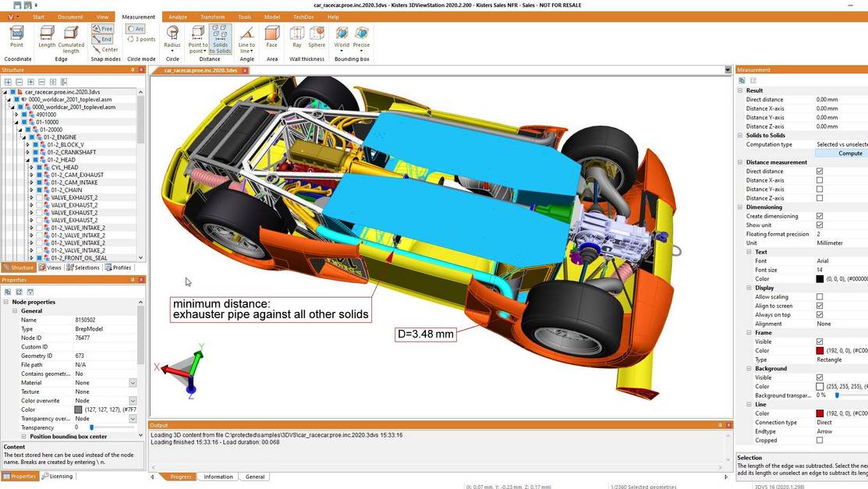The height and width of the screenshot is (489, 868).
Task: Open the Material dropdown
Action: (133, 383)
